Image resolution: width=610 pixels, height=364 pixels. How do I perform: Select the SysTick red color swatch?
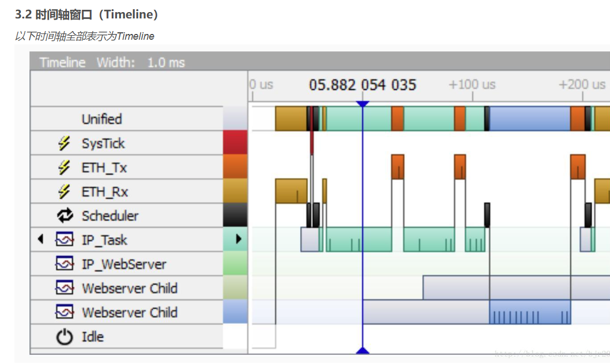235,143
